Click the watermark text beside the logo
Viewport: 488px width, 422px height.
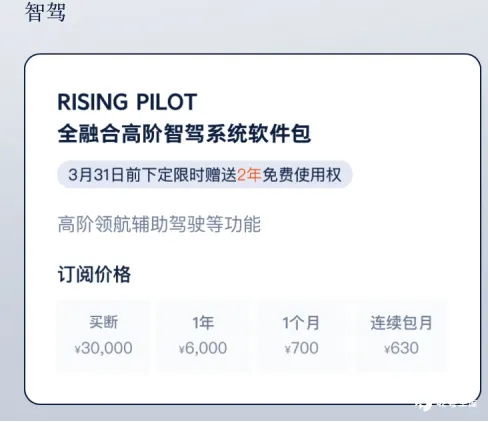456,404
